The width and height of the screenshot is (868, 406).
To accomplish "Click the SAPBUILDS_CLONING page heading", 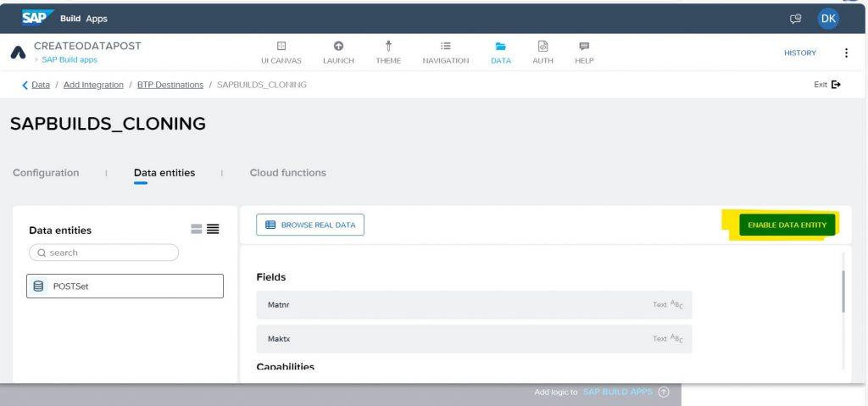I will pyautogui.click(x=108, y=124).
